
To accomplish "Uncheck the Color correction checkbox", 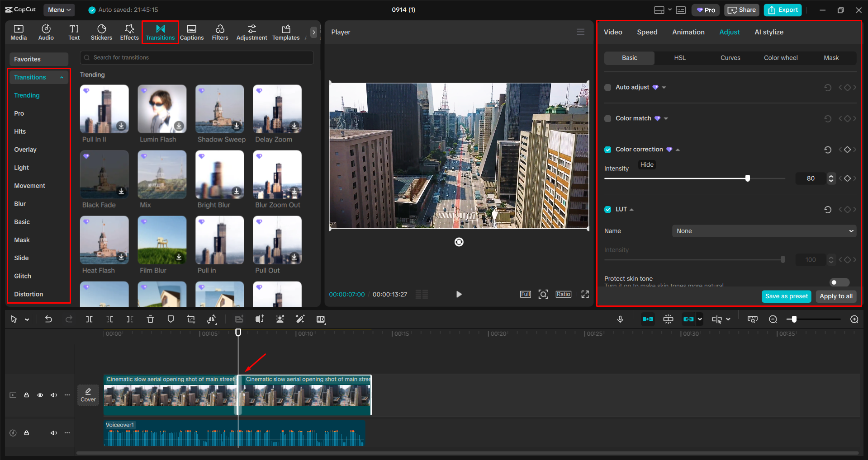I will click(607, 149).
